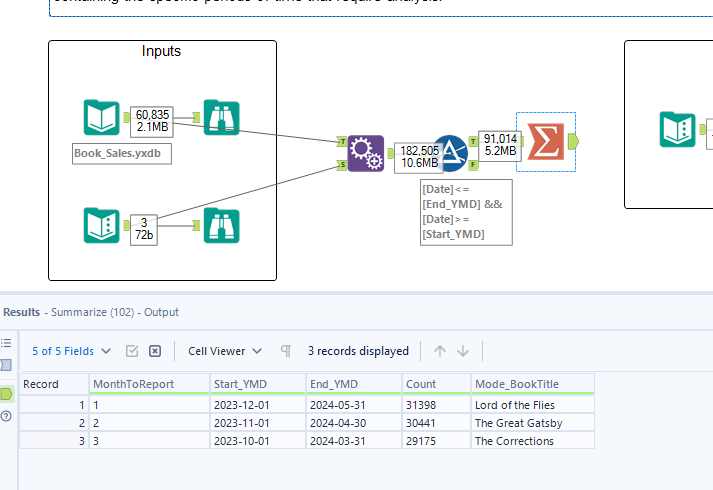Select the upper Browse binoculars tool
The width and height of the screenshot is (713, 490).
tap(221, 118)
